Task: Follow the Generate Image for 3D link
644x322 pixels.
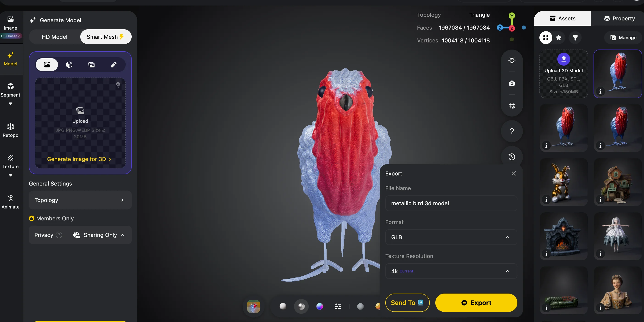Action: [79, 159]
